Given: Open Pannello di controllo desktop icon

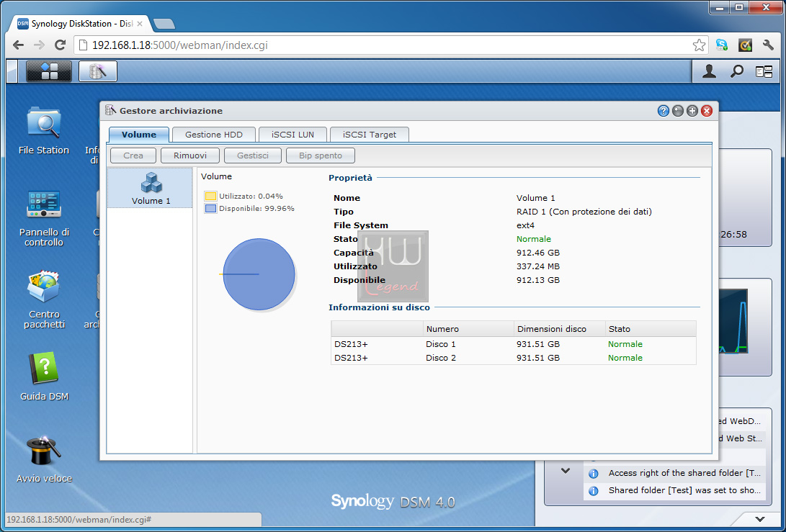Looking at the screenshot, I should pyautogui.click(x=44, y=218).
